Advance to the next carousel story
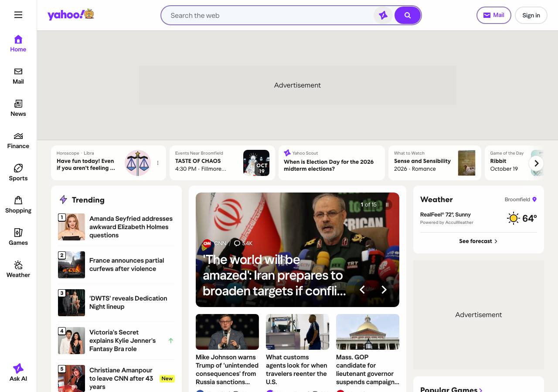This screenshot has width=558, height=392. (384, 290)
